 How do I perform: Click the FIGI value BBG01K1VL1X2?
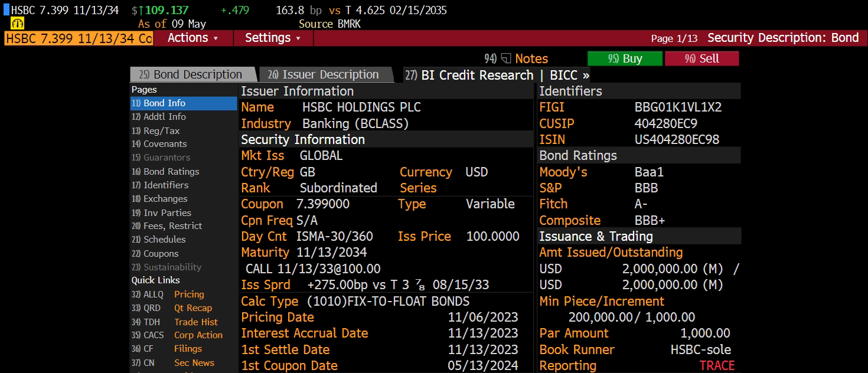pyautogui.click(x=678, y=107)
